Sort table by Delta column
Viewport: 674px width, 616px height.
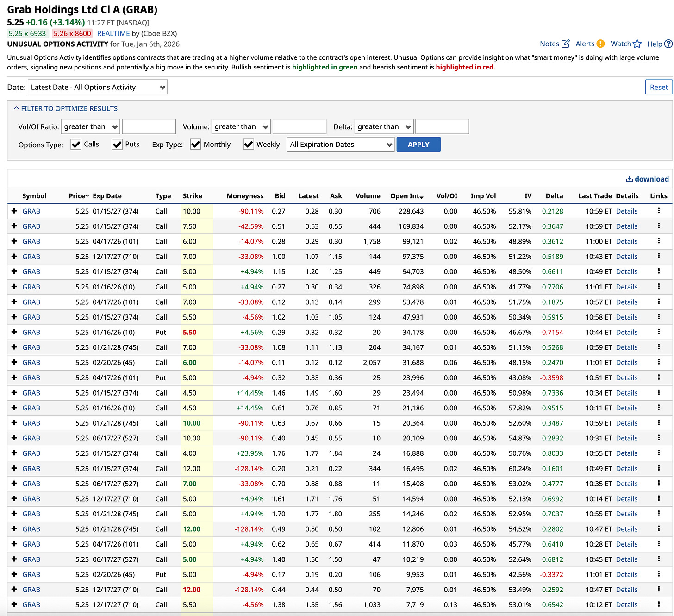[554, 196]
